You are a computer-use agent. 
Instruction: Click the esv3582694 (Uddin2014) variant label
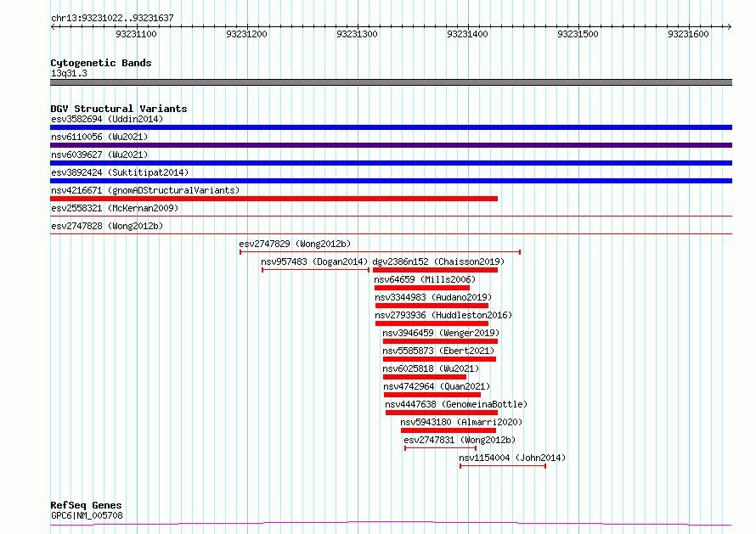106,119
